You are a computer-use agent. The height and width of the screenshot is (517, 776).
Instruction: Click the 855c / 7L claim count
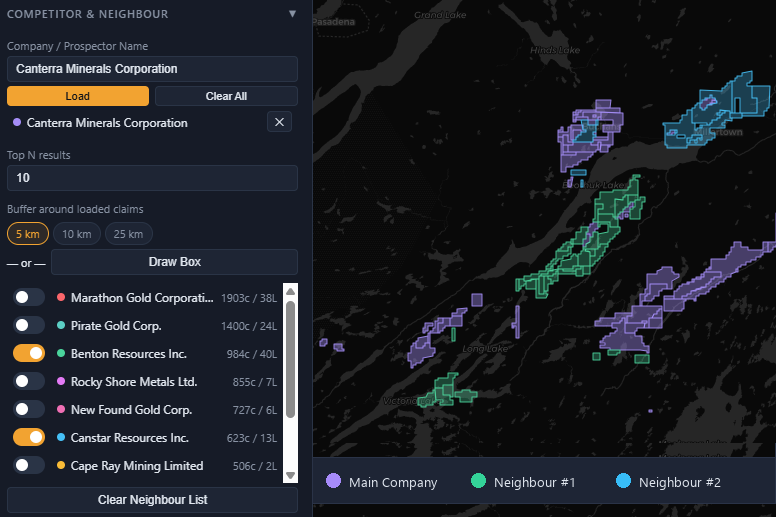coord(254,382)
